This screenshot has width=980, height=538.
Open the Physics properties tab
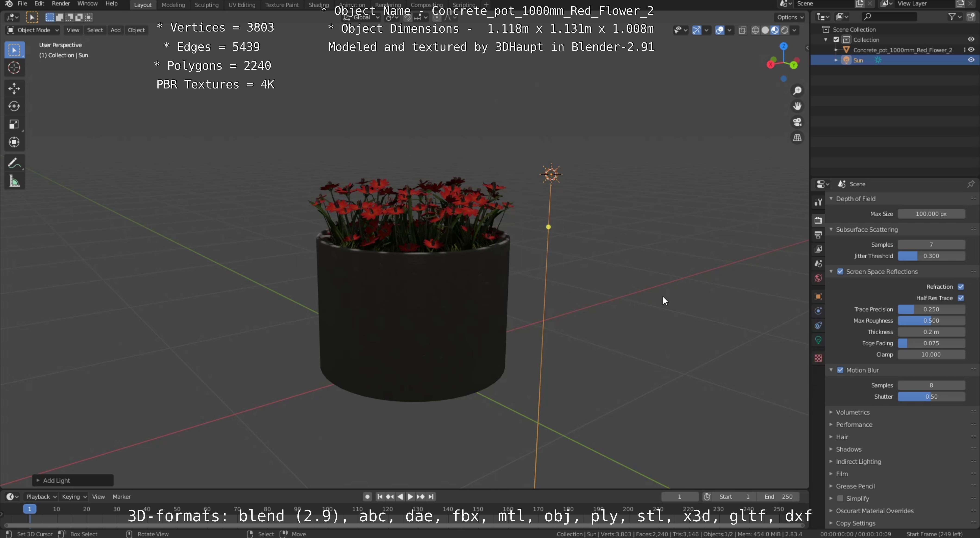[x=818, y=311]
